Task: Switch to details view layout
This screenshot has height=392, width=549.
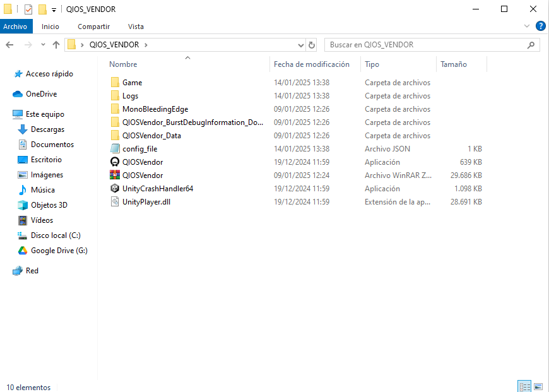Action: pyautogui.click(x=524, y=387)
